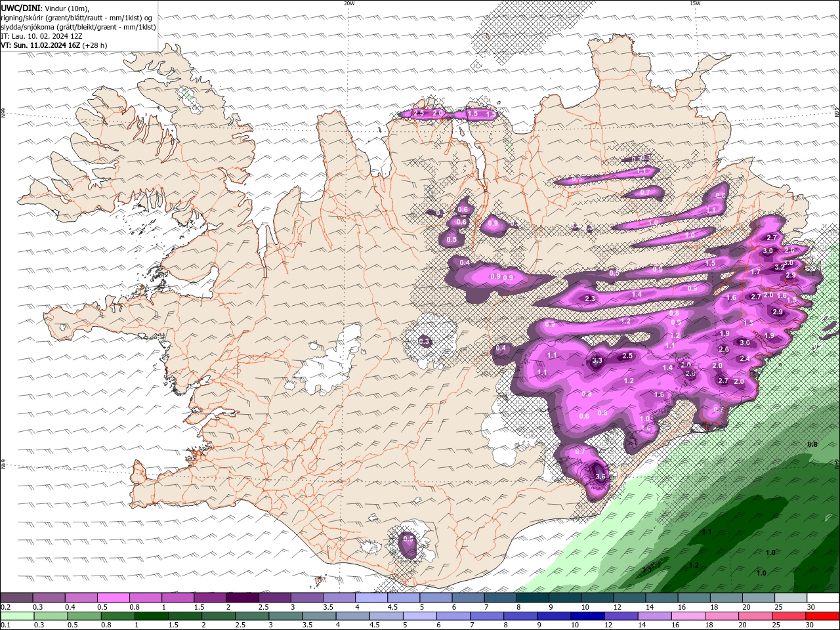Click the 3.6 snowfall value on the map

600,476
